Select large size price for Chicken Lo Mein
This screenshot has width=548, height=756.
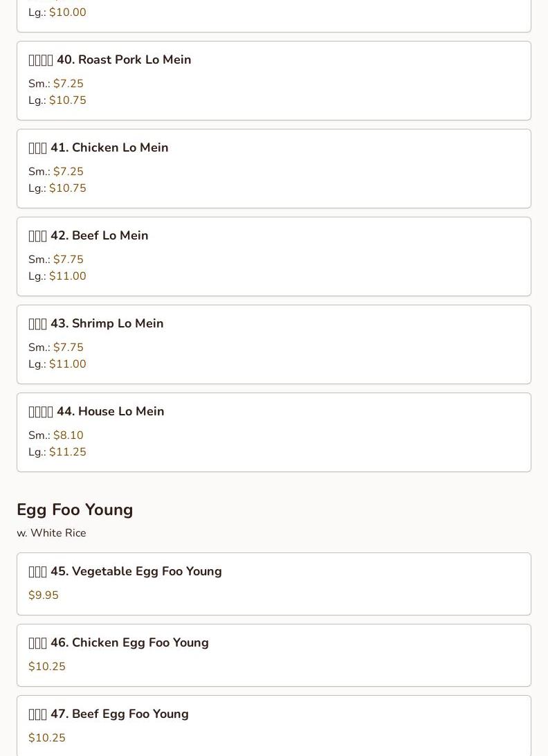point(67,188)
